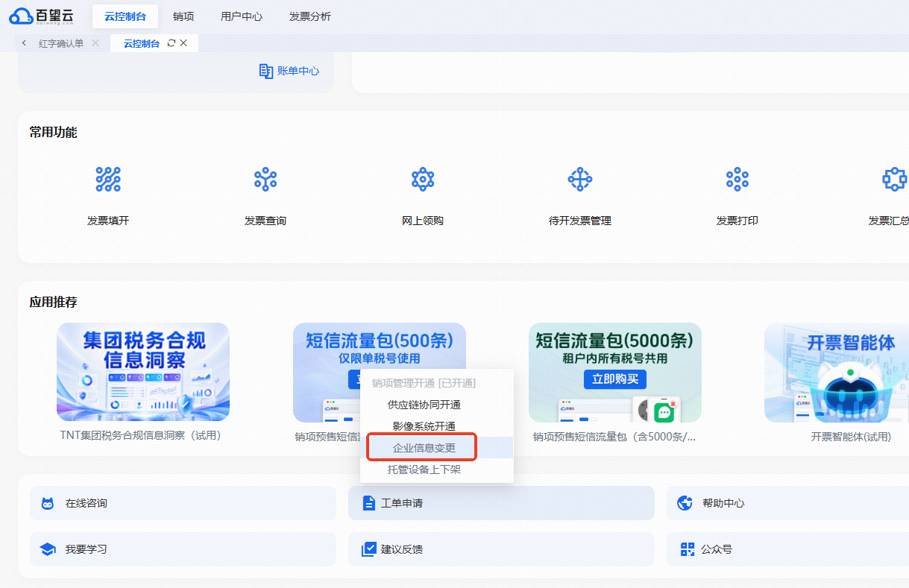Screen dimensions: 909x588
Task: Open the 短信流量包(5000条) banner
Action: point(615,372)
